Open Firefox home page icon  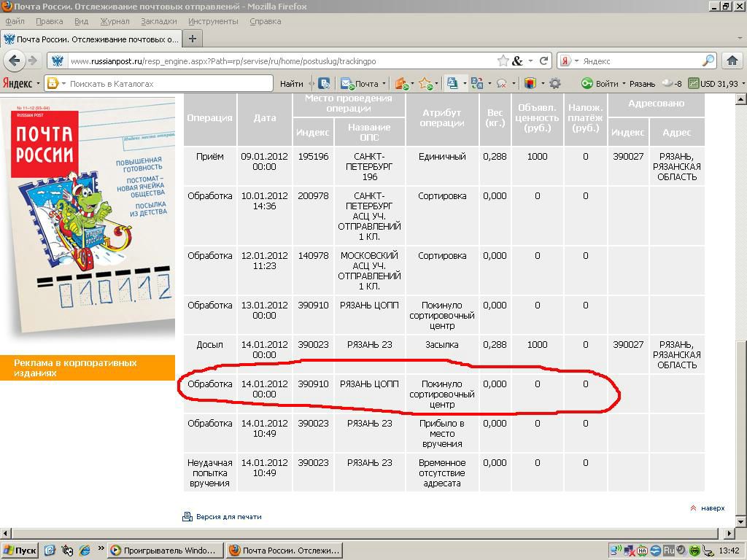(x=733, y=61)
